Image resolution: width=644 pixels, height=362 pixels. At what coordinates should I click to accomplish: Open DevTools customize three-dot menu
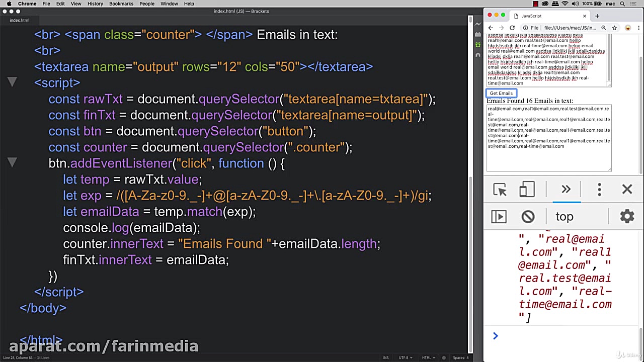pyautogui.click(x=599, y=190)
